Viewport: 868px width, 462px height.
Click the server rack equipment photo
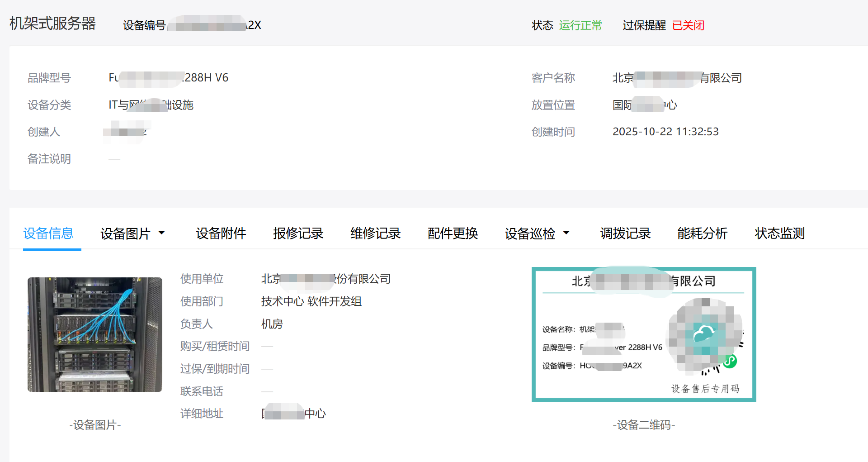point(95,335)
